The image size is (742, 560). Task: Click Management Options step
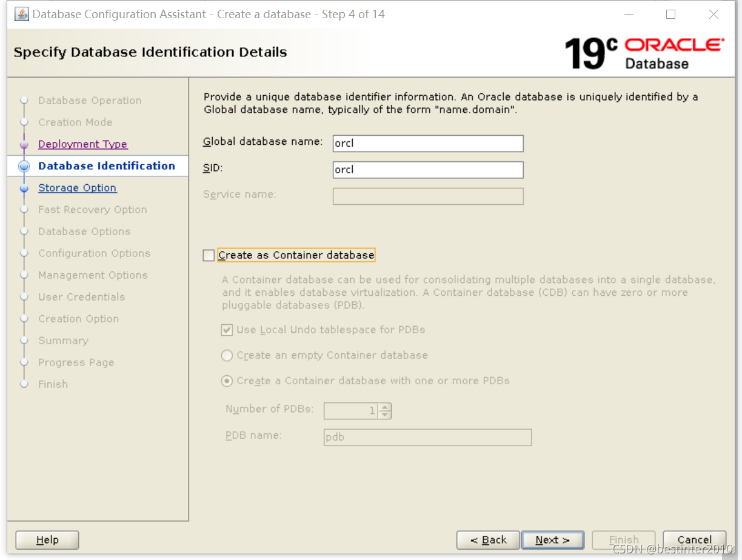tap(93, 275)
